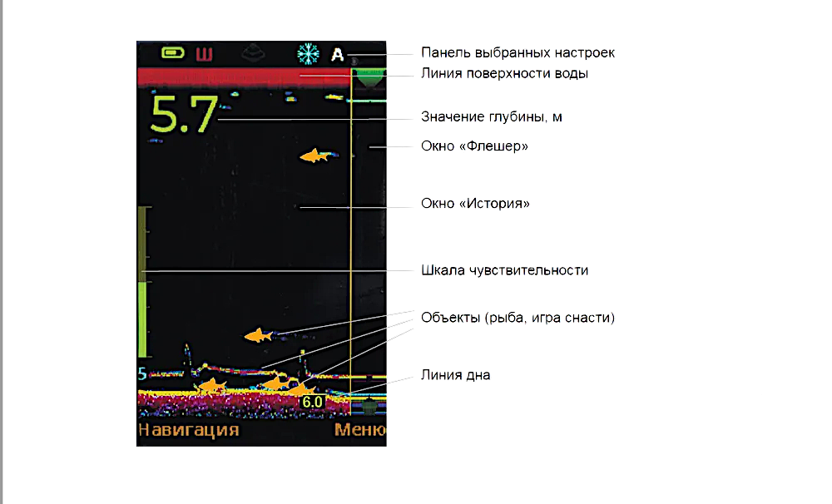Open the Навигация soft key
The image size is (832, 504).
click(x=189, y=430)
